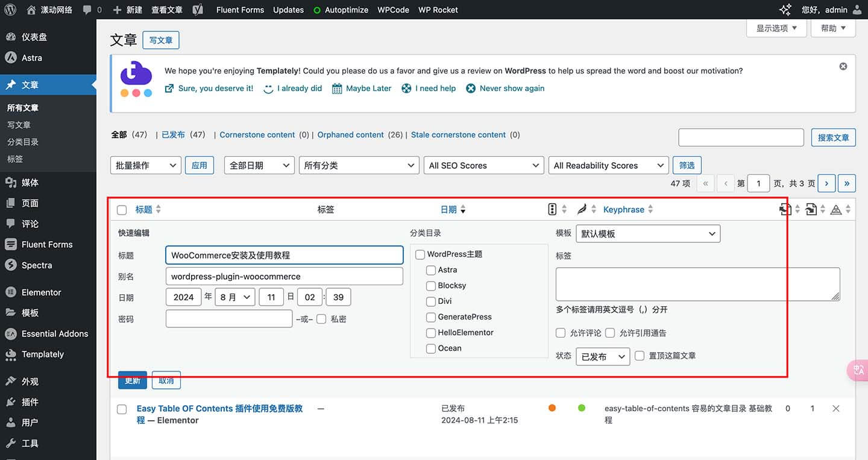Click the admin user avatar

(857, 10)
